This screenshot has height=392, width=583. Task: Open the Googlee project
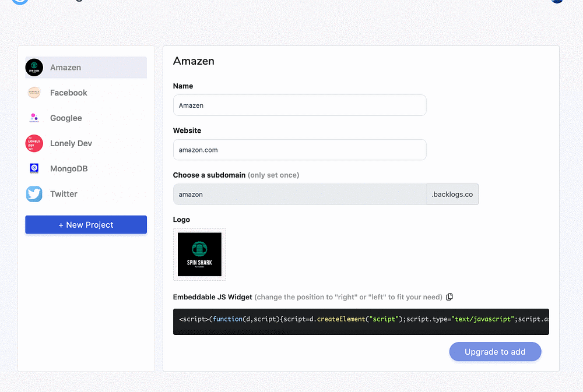86,118
